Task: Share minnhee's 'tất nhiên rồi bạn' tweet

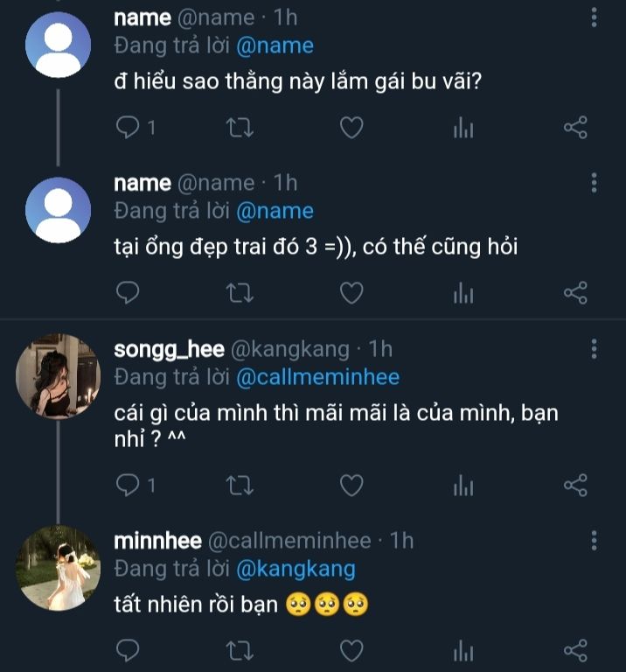Action: (x=575, y=651)
